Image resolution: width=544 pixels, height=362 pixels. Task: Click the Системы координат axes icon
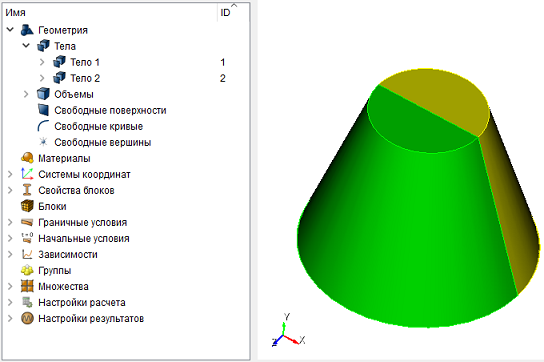pyautogui.click(x=27, y=174)
